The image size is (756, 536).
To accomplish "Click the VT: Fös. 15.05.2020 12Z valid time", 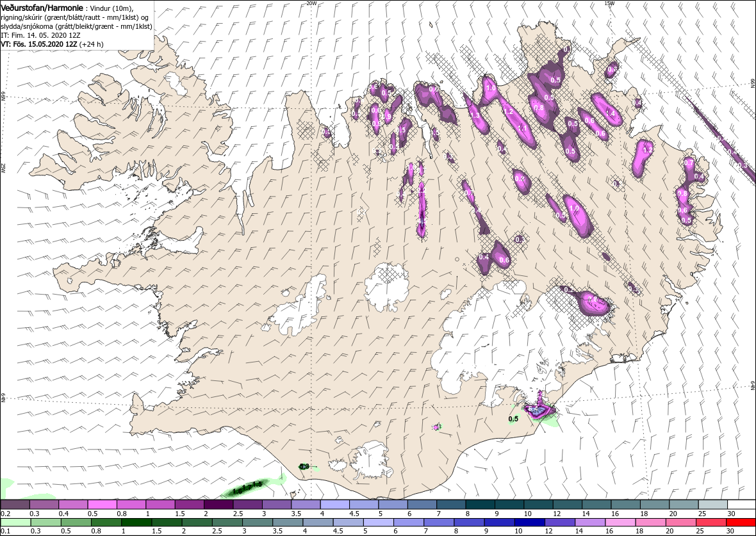I will click(x=40, y=44).
